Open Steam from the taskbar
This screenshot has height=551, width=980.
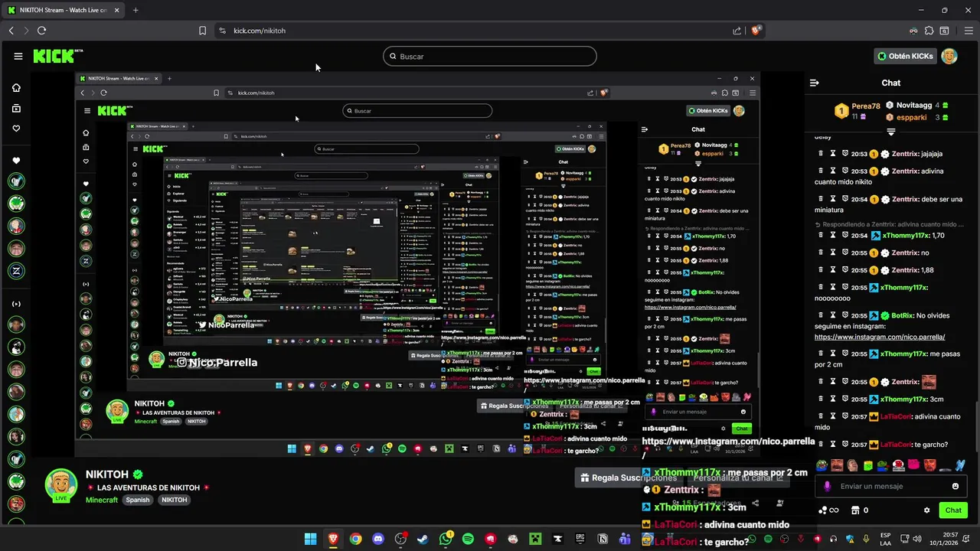click(x=423, y=539)
